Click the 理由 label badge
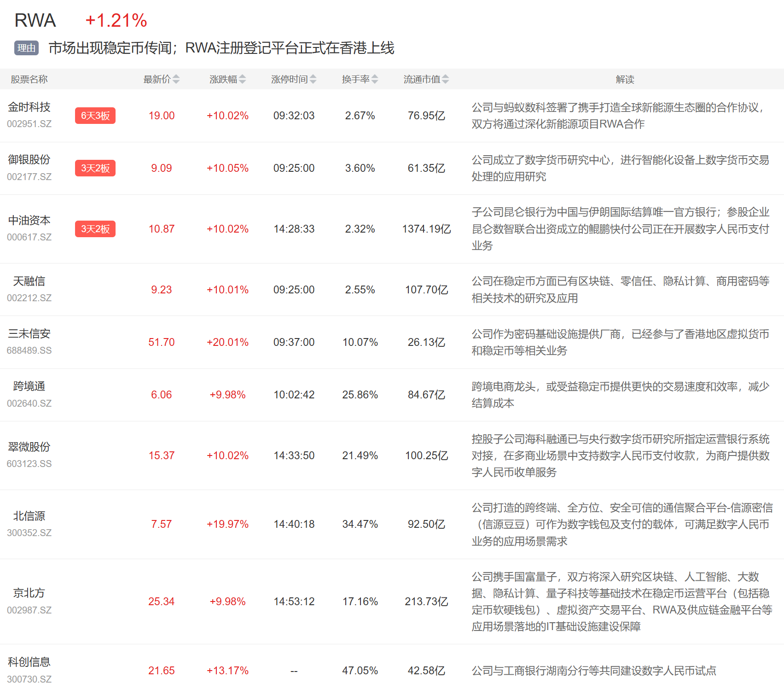The image size is (784, 695). (26, 48)
